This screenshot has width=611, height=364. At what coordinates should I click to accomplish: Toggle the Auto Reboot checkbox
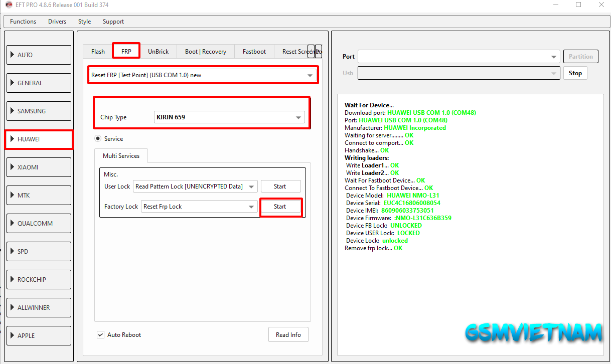[101, 334]
